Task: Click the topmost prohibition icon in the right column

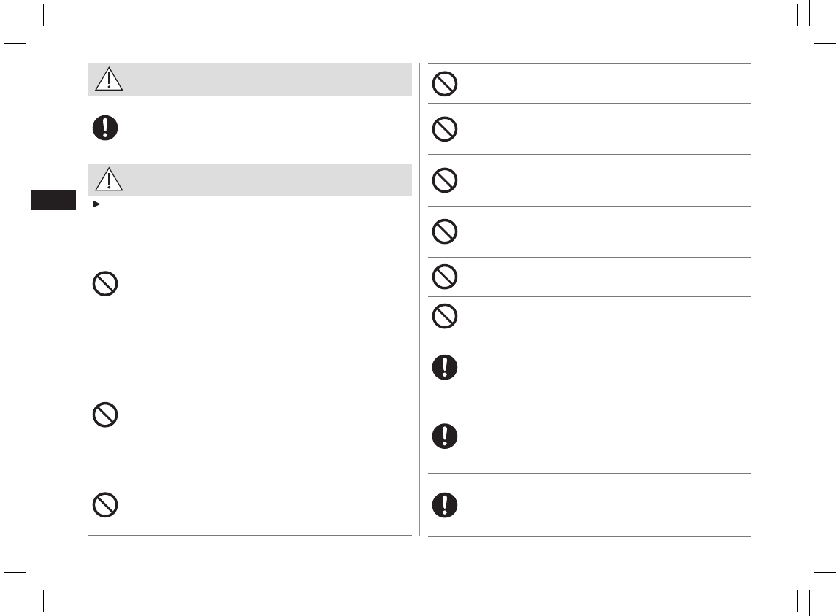Action: tap(445, 84)
